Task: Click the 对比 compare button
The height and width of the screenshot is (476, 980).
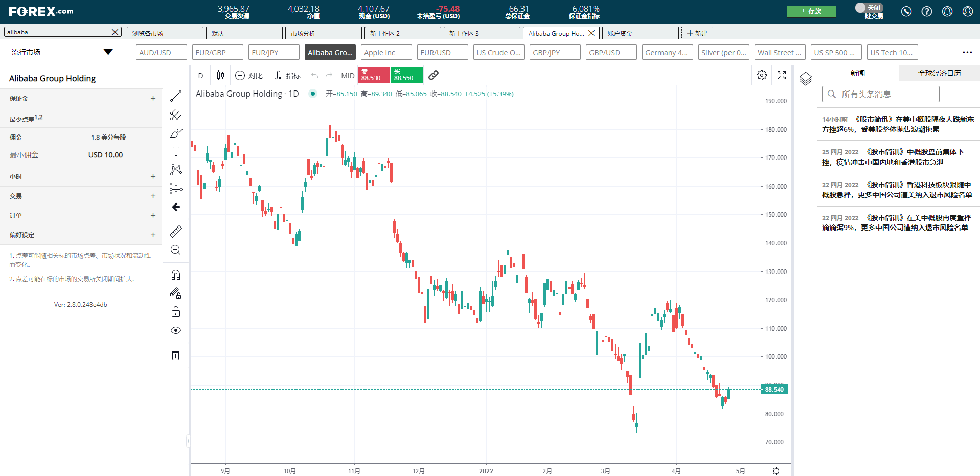Action: pos(249,76)
